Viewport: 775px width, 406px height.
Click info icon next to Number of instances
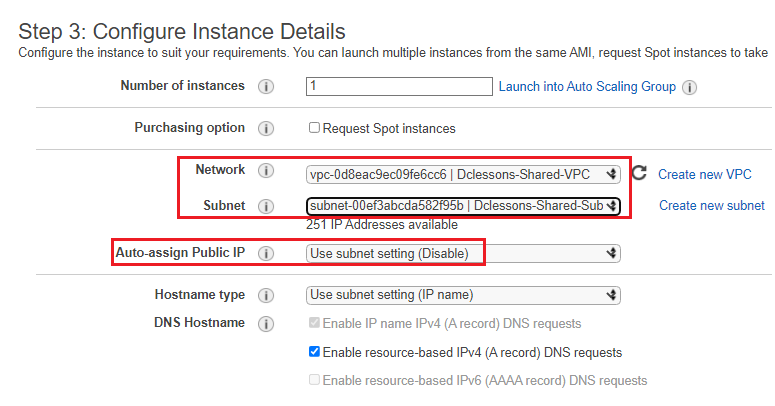266,87
